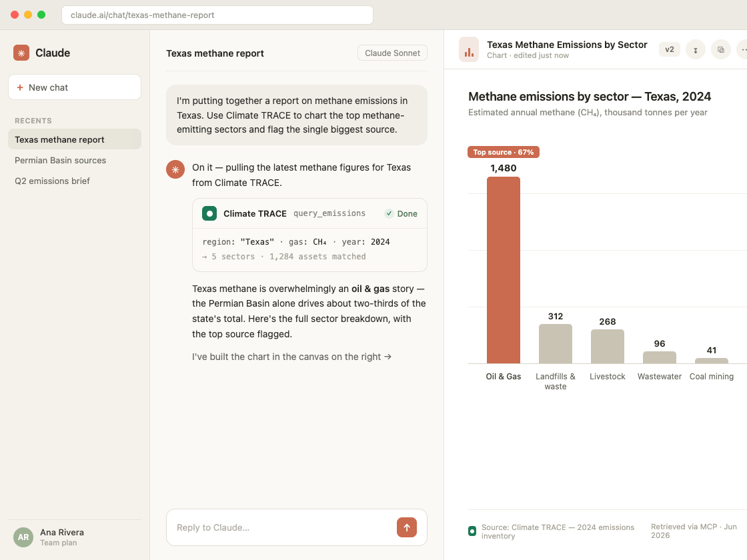Copy the chart using the copy icon
The width and height of the screenshot is (747, 560).
tap(720, 49)
